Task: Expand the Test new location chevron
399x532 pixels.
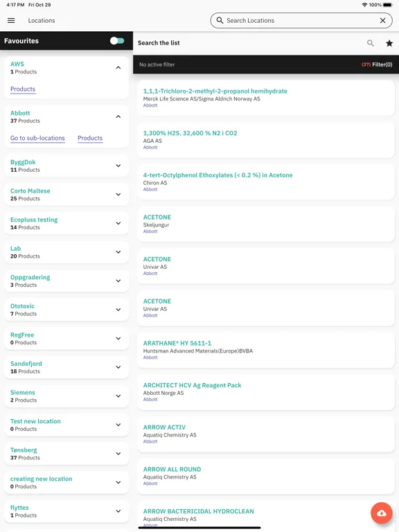Action: 118,425
